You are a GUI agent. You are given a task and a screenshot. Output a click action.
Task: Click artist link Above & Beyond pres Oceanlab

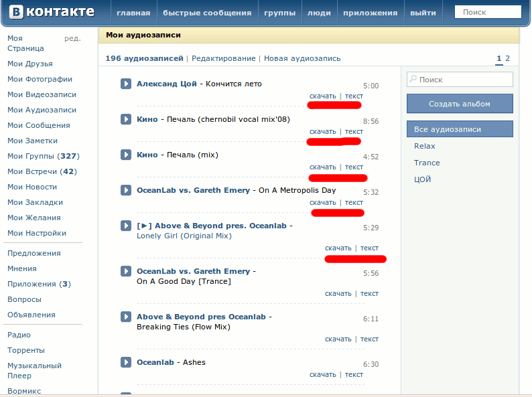pos(201,317)
